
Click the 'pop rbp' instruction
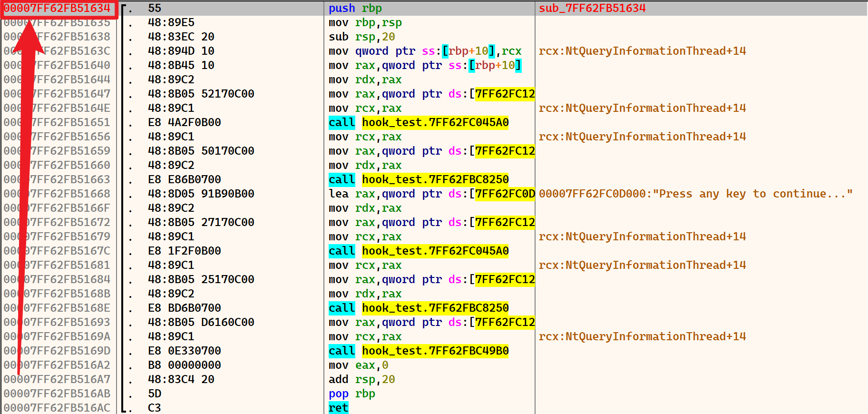tap(352, 394)
